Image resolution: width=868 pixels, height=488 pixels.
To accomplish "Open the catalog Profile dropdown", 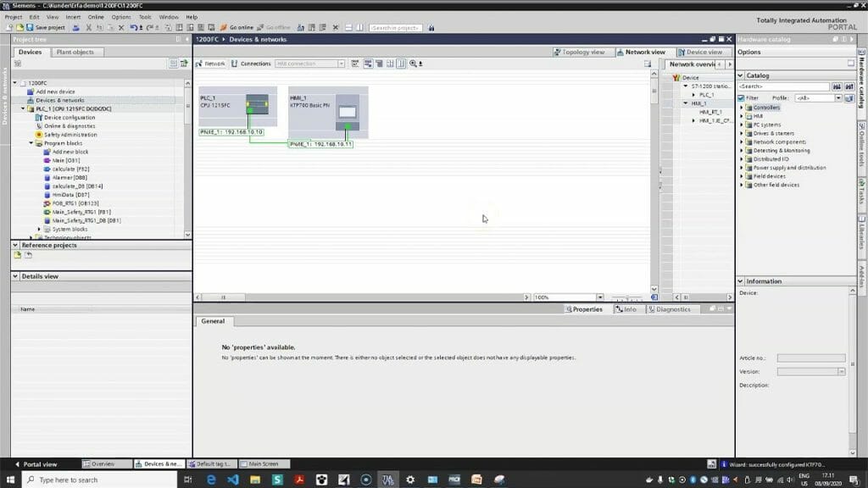I will [837, 98].
